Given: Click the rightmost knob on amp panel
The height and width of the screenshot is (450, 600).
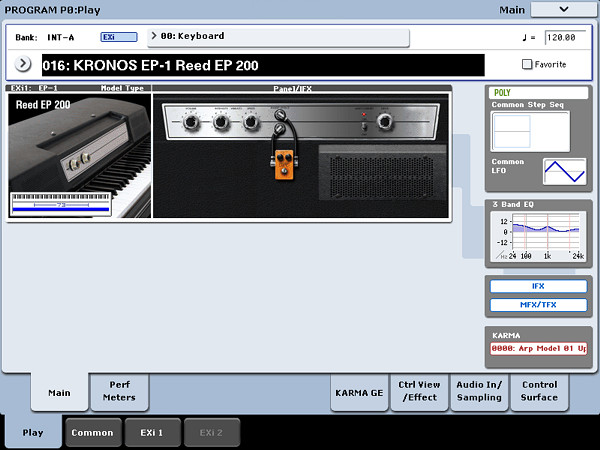Looking at the screenshot, I should click(385, 121).
